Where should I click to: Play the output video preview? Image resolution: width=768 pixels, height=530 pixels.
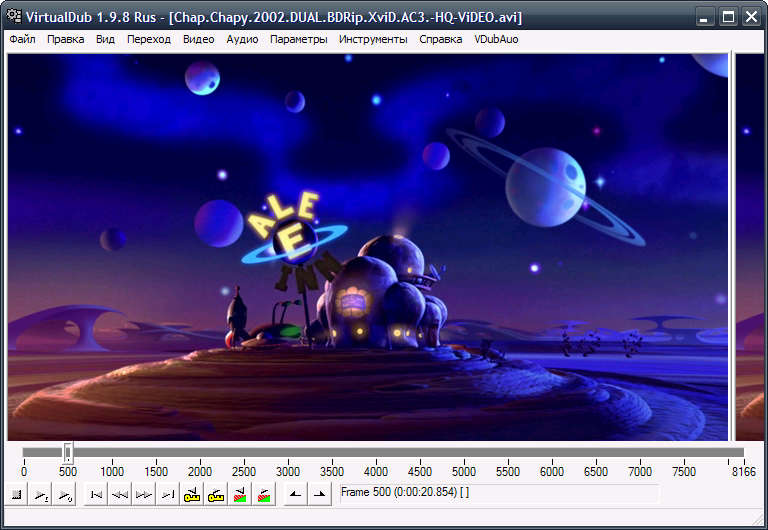(64, 494)
